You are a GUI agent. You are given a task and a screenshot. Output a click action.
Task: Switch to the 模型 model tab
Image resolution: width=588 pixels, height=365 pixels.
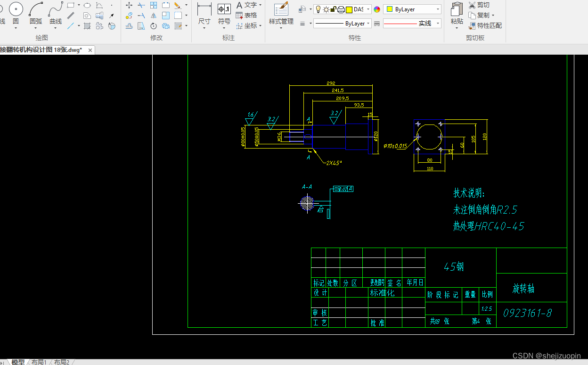pos(18,362)
